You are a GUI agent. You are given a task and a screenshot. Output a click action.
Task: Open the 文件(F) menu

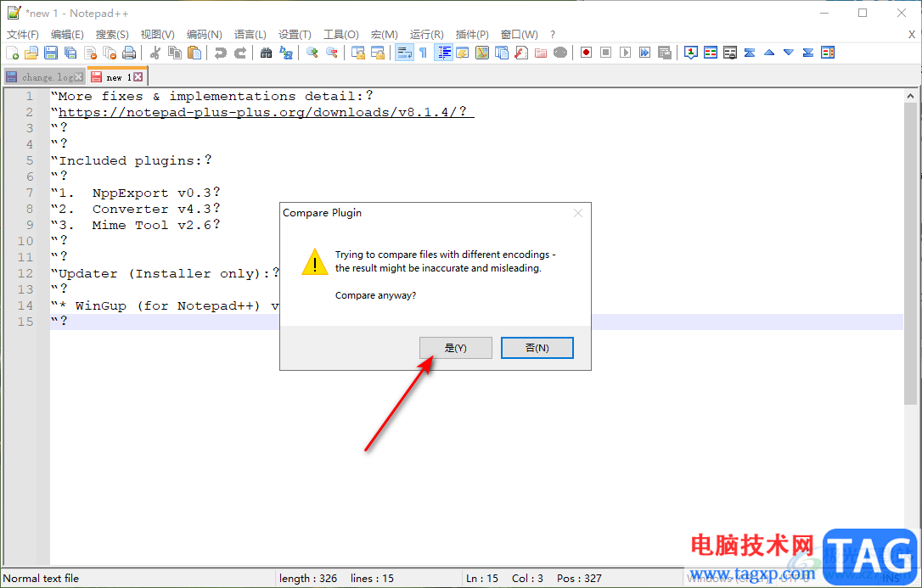(23, 35)
